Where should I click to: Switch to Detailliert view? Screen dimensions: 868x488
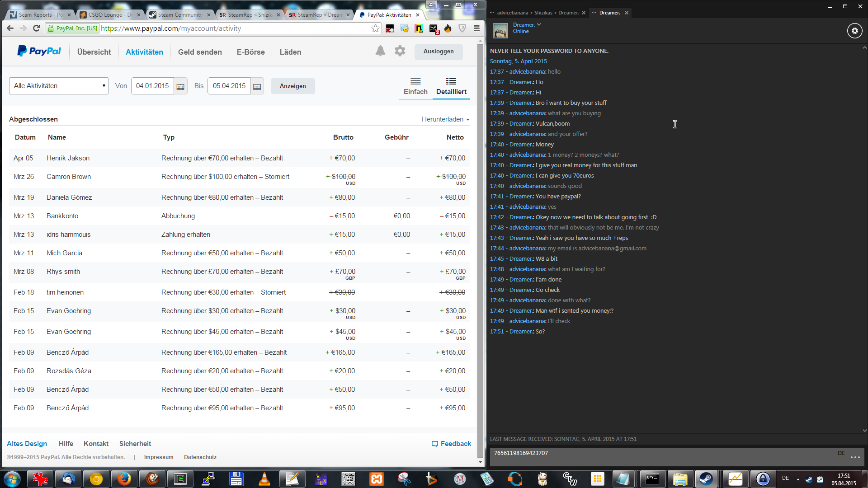click(451, 86)
